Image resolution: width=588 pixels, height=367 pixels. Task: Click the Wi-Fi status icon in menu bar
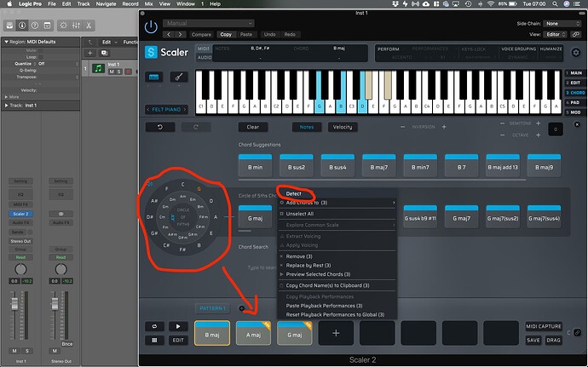tap(491, 3)
